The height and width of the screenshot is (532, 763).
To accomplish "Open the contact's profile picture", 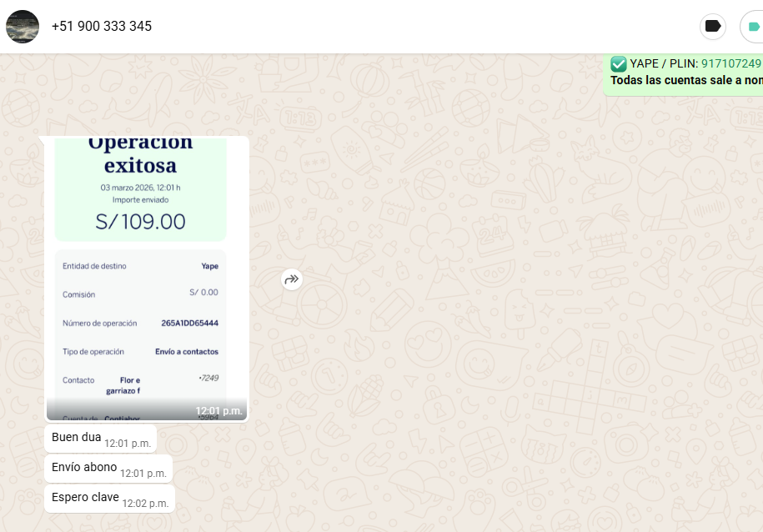I will pyautogui.click(x=23, y=27).
